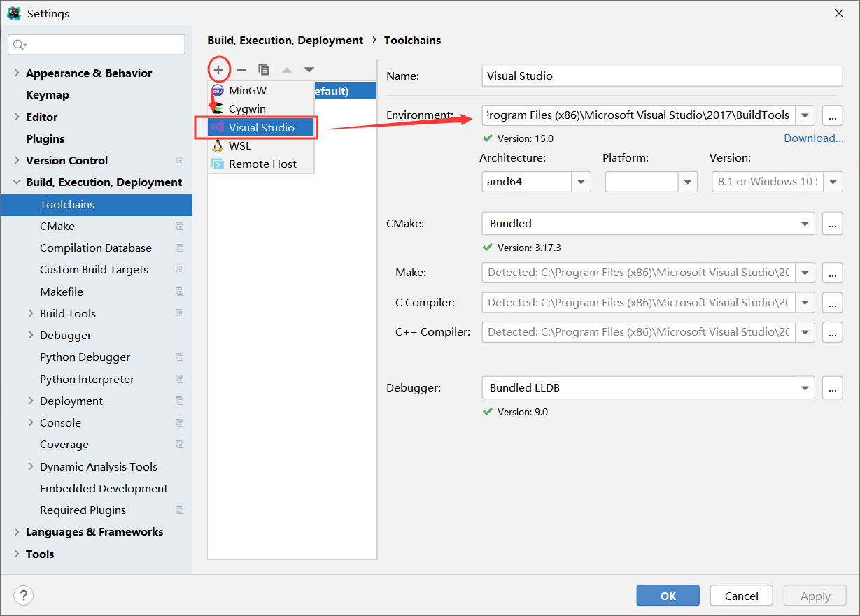Collapse Build, Execution, Deployment section
This screenshot has width=860, height=616.
pos(17,182)
